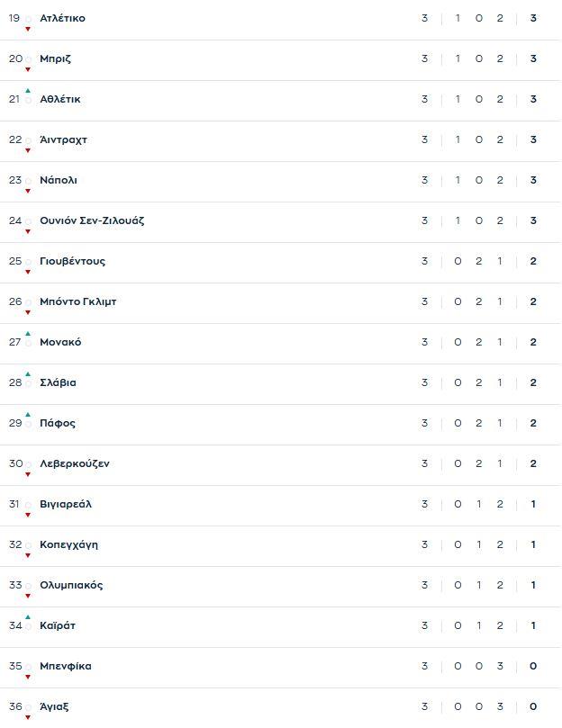Go to the Βιγιαρεάλ team page
Image resolution: width=562 pixels, height=728 pixels.
pos(66,504)
